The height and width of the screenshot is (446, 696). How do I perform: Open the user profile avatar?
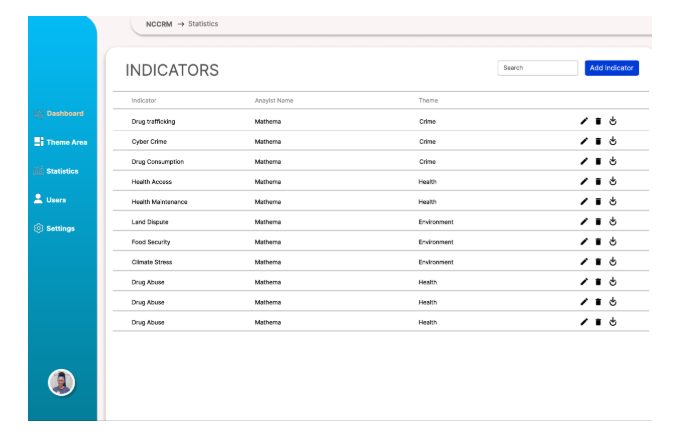tap(61, 382)
